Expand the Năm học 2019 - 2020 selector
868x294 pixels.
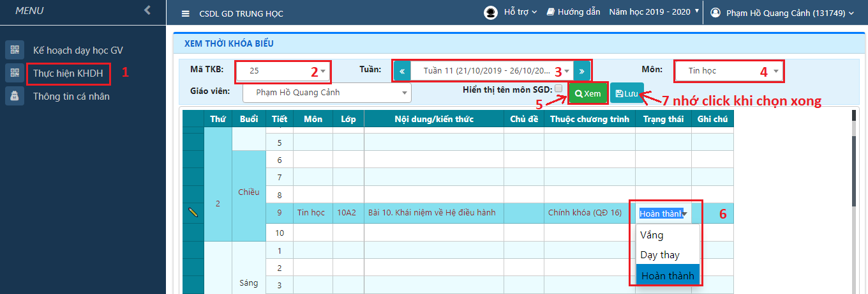tap(654, 12)
